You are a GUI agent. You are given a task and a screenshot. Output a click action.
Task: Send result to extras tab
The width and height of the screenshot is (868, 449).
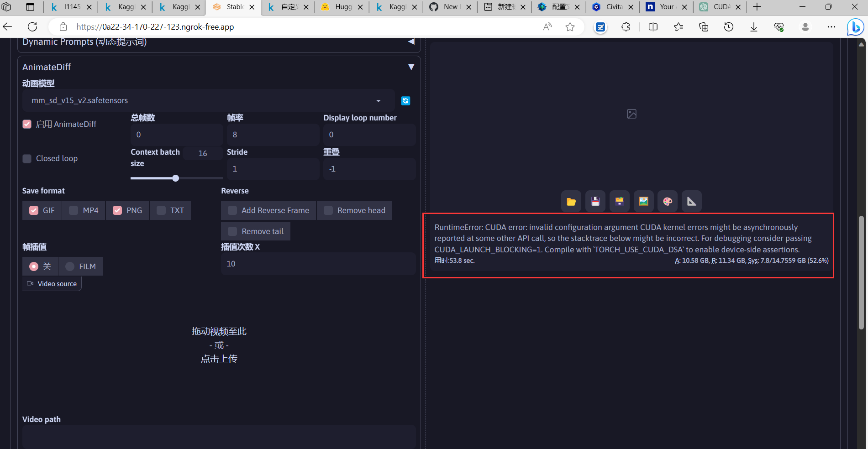point(691,201)
